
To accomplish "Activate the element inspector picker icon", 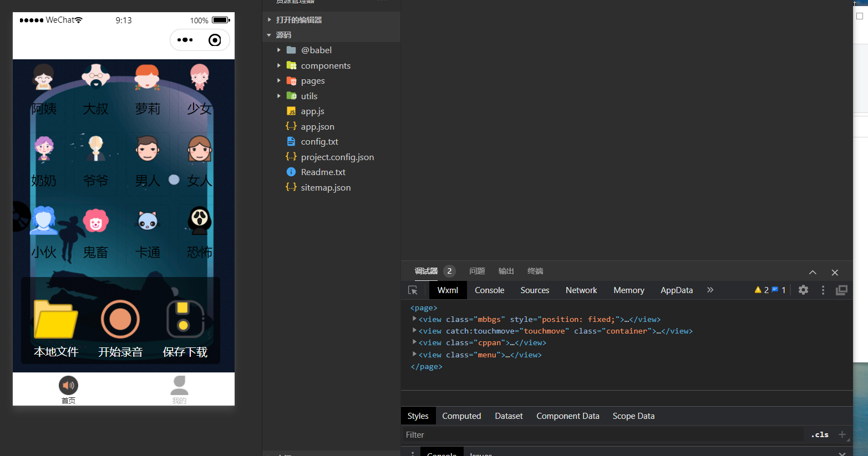I will pyautogui.click(x=413, y=290).
